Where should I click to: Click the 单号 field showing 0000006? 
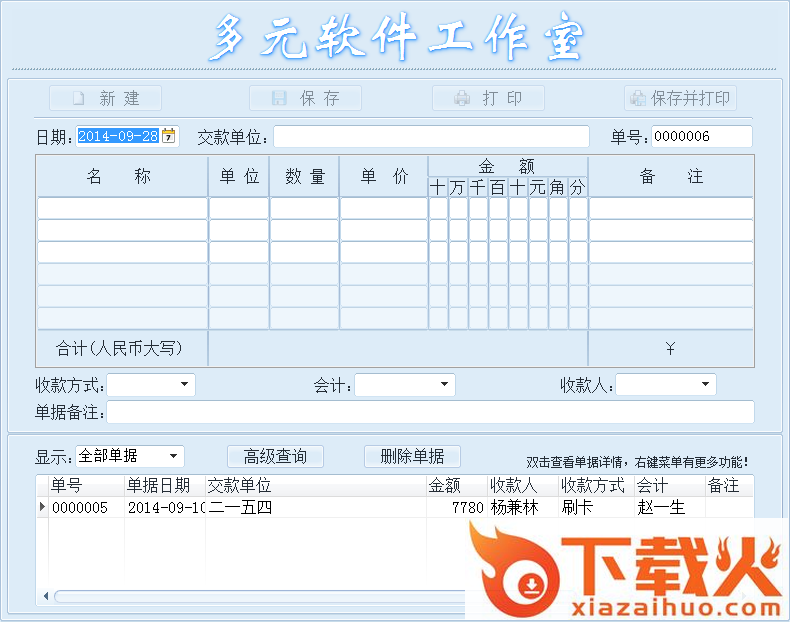click(701, 136)
